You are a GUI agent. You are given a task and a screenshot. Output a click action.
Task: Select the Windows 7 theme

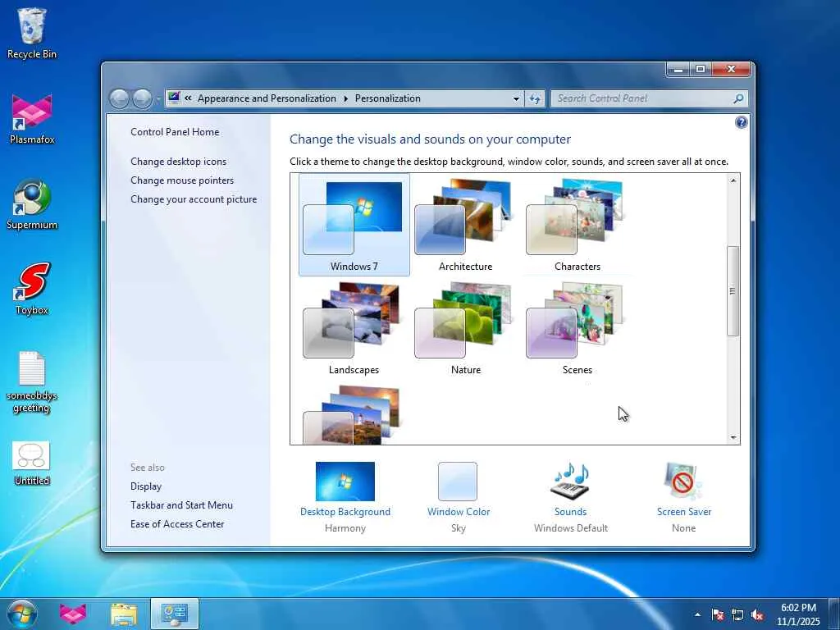point(354,225)
